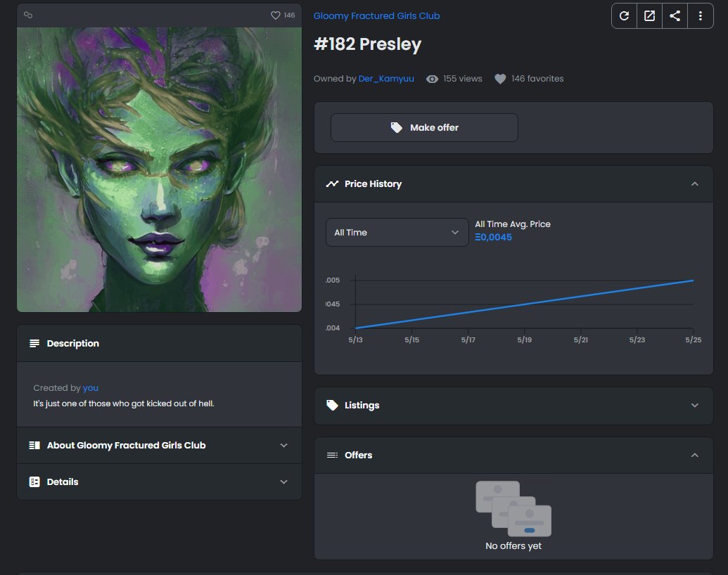
Task: Click the 'No offers yet' message
Action: click(513, 545)
